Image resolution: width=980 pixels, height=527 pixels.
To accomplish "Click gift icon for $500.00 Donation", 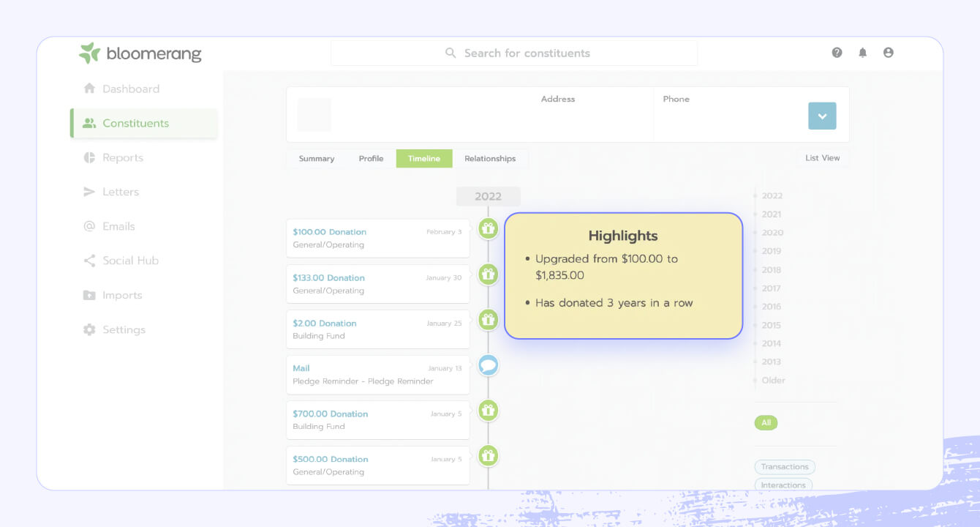I will pyautogui.click(x=489, y=456).
